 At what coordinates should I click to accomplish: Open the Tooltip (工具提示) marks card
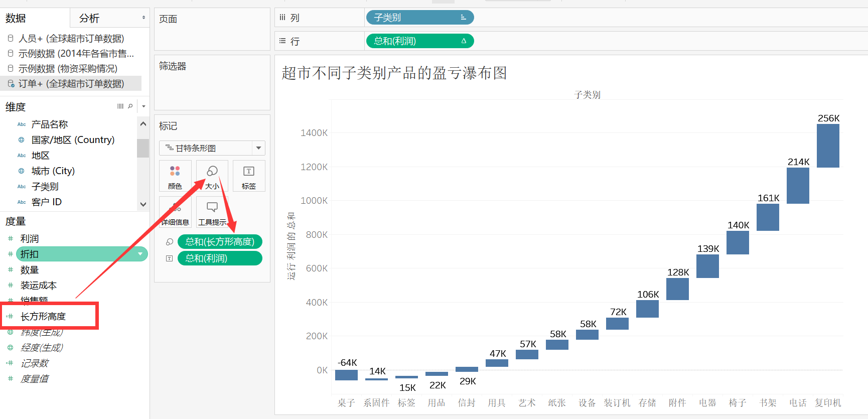pos(212,212)
